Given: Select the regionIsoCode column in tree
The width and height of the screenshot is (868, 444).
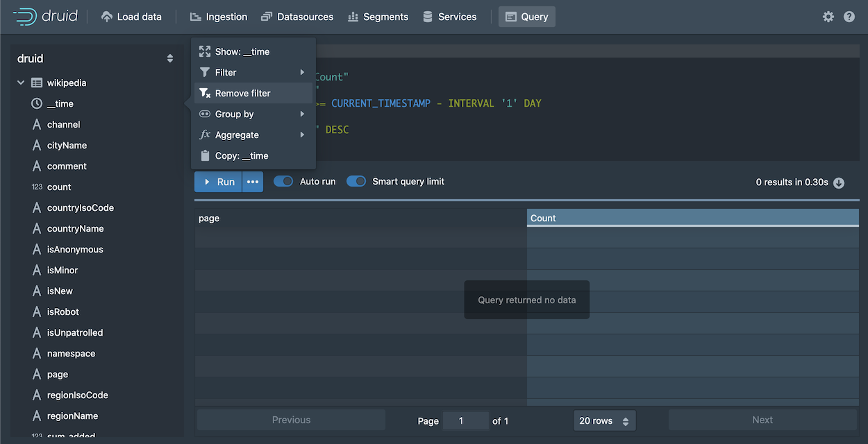Looking at the screenshot, I should pos(78,395).
